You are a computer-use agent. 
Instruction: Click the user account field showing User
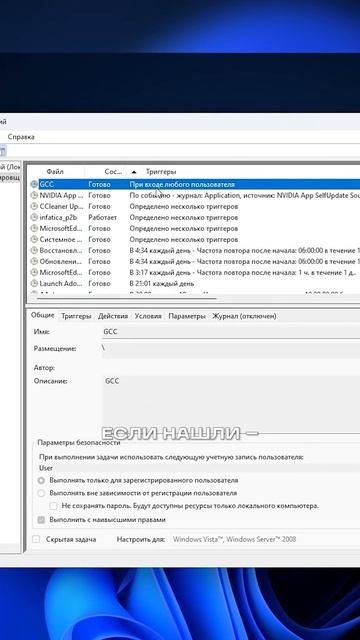point(199,468)
